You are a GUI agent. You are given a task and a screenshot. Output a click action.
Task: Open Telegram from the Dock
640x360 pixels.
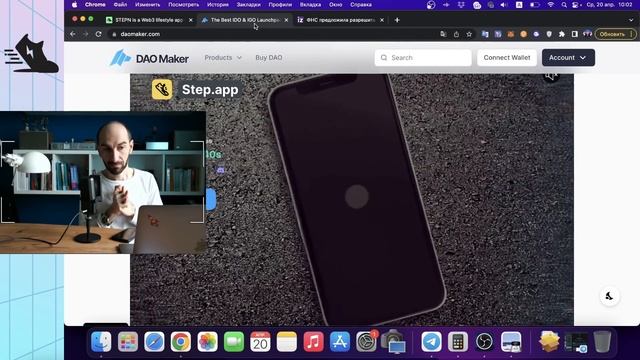[x=431, y=342]
